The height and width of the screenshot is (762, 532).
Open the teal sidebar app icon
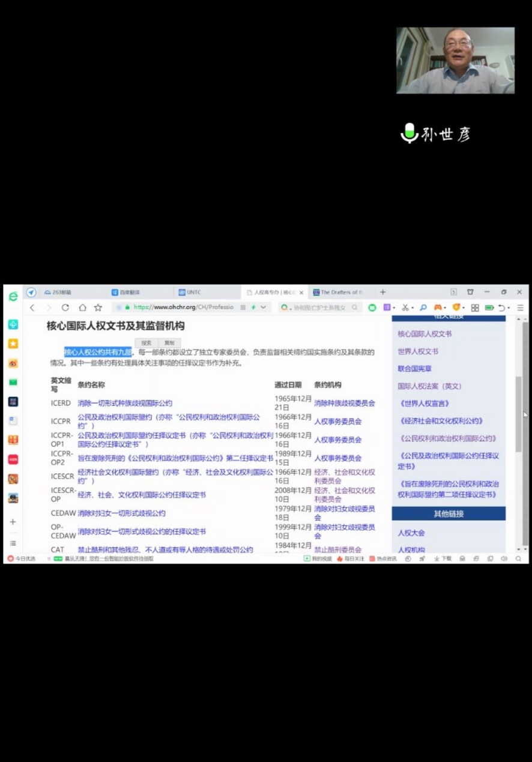pos(13,325)
